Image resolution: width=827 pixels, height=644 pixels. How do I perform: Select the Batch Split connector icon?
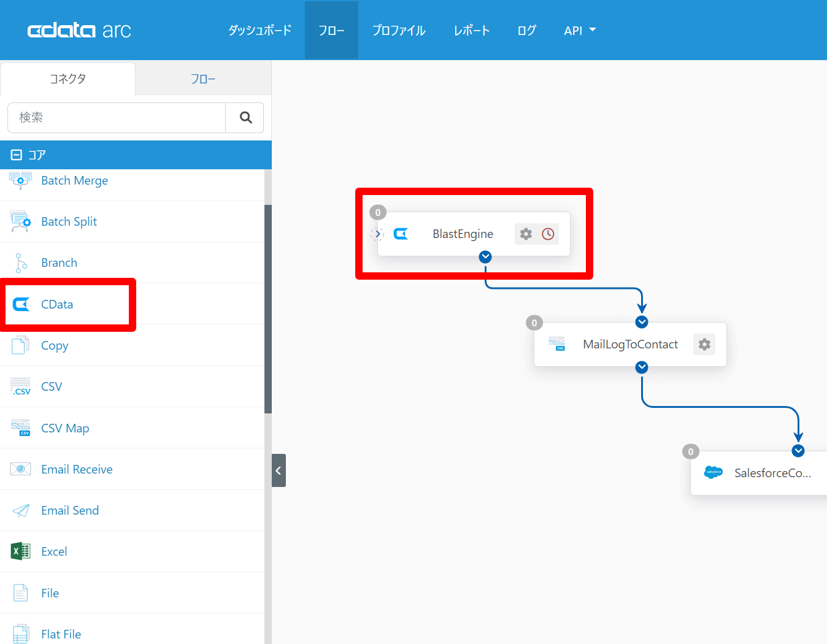pos(20,221)
